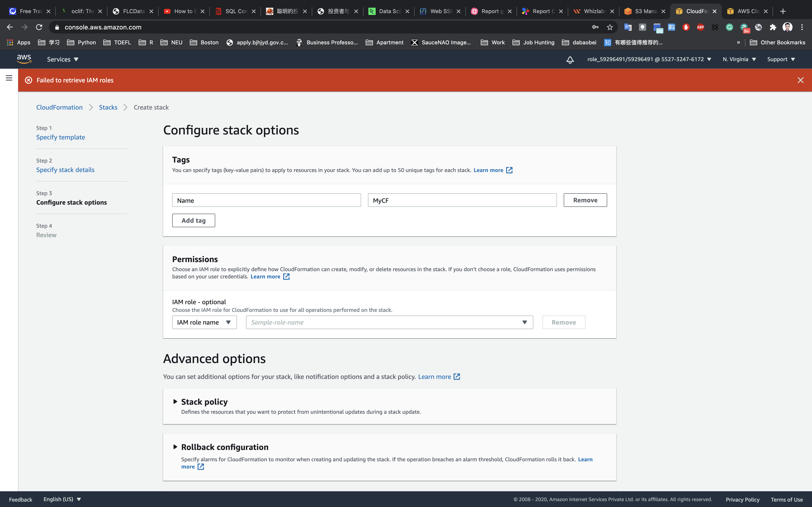Click the Adblock Plus extension icon
This screenshot has height=507, width=812.
tap(700, 27)
